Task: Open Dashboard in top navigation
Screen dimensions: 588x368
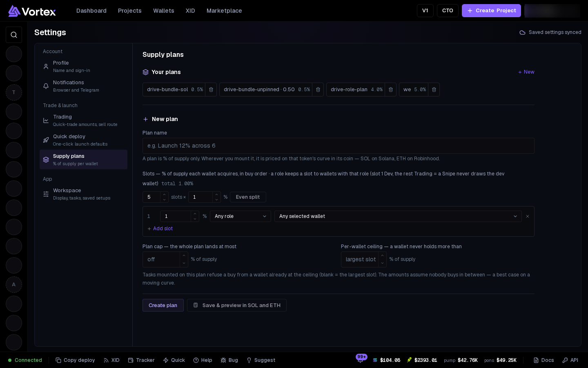Action: pos(91,11)
